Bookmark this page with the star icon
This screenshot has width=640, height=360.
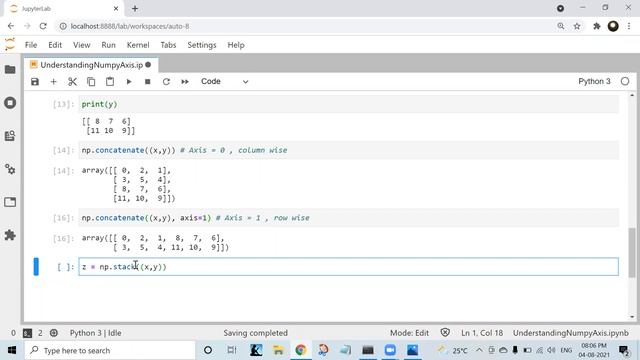577,26
